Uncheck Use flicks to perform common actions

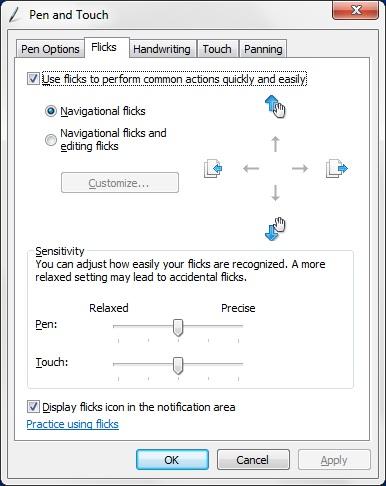tap(33, 79)
